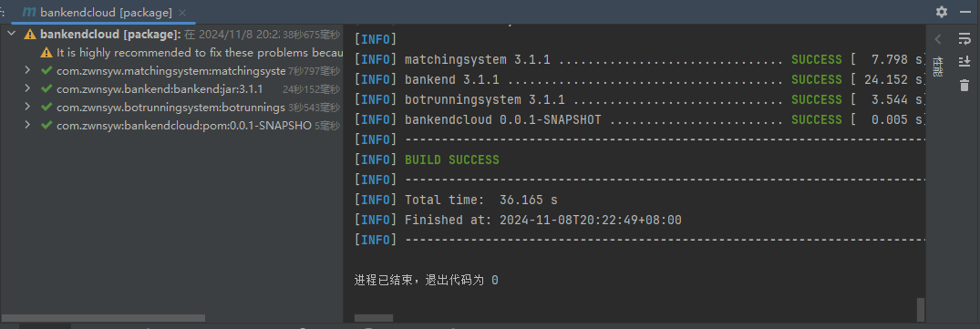Screen dimensions: 980x329
Task: Click the green check beside bankend:jar:3.1.1
Action: (x=46, y=88)
